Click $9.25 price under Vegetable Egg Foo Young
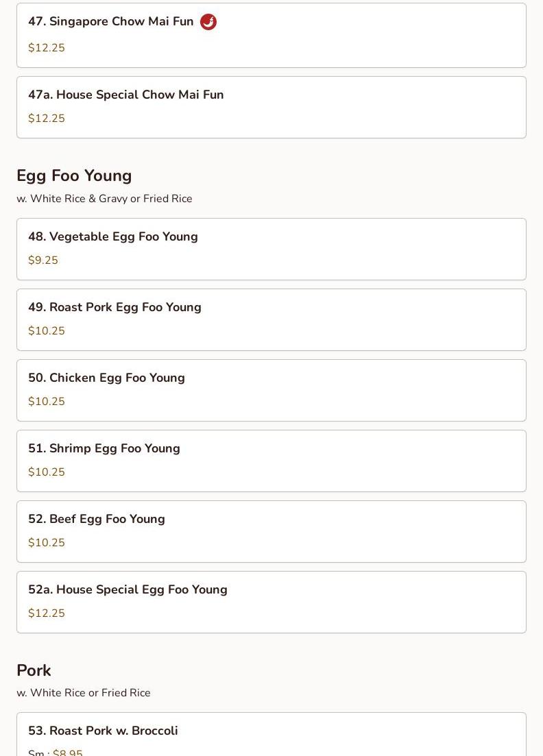 coord(43,260)
